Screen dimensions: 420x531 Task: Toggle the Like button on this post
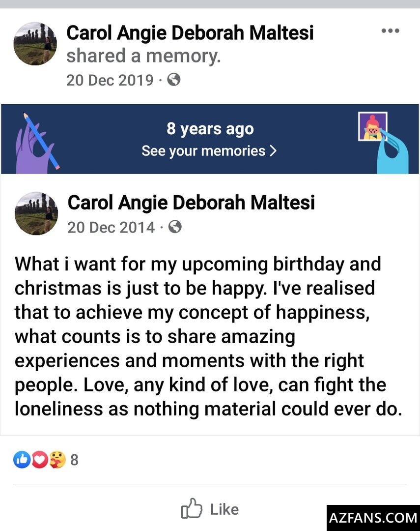[x=210, y=509]
